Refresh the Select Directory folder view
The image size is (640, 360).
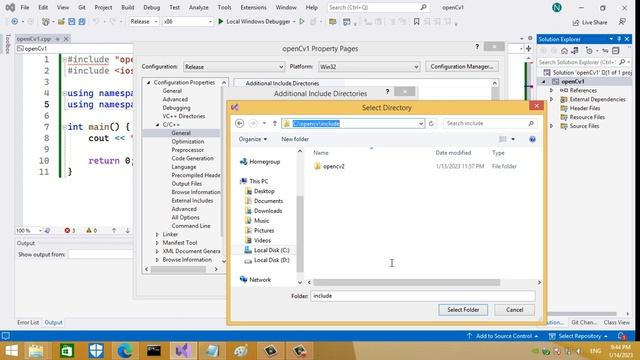[431, 123]
